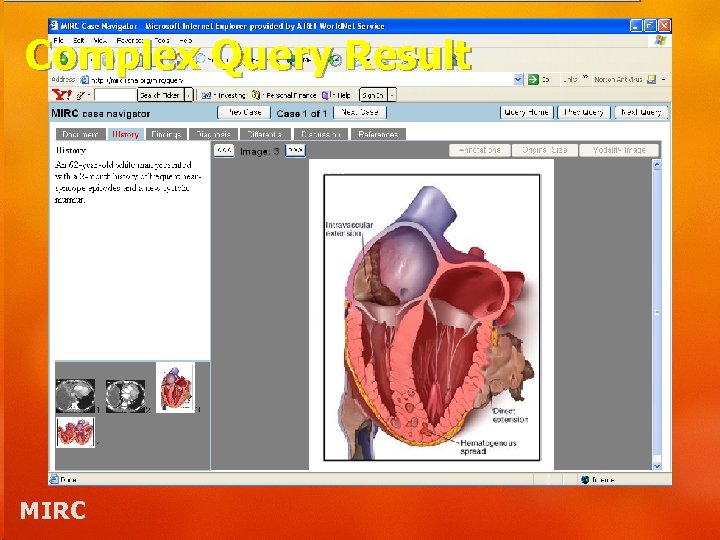The image size is (720, 540).
Task: Click the Original Size button
Action: coord(545,150)
